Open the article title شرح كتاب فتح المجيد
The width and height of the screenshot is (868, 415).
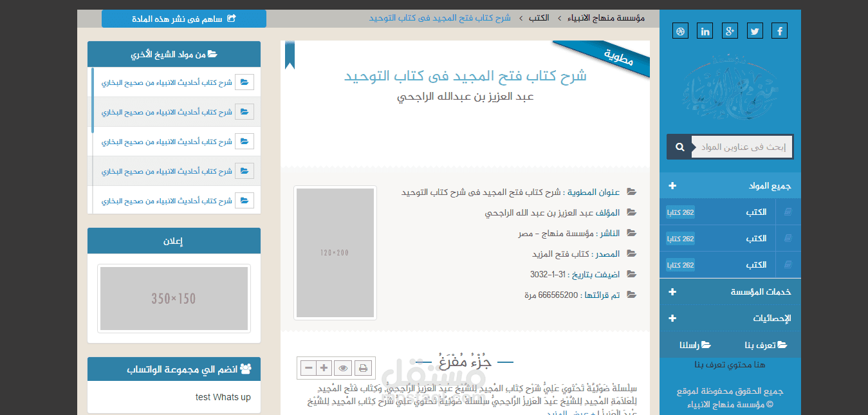[465, 76]
